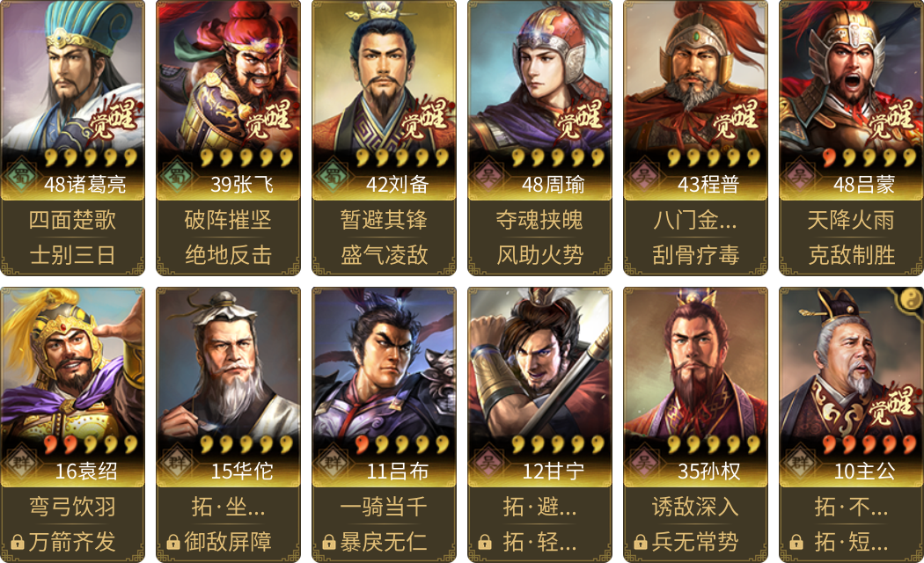Choose the 天降火雨 skill of 吕蒙

(x=851, y=220)
